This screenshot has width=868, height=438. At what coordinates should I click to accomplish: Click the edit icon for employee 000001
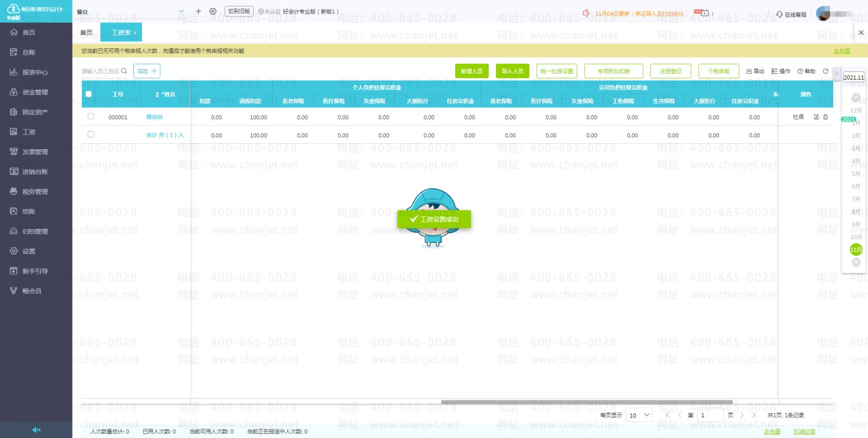coord(816,117)
